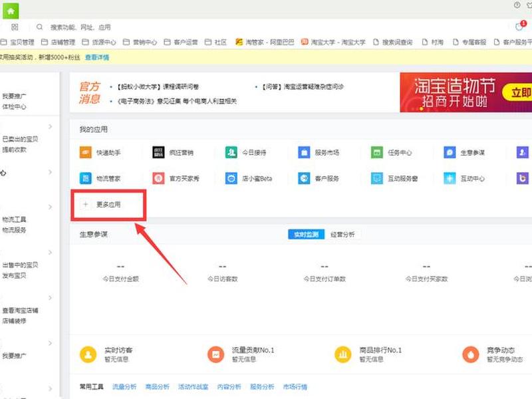Open the 官方买家秀 app icon

(158, 178)
